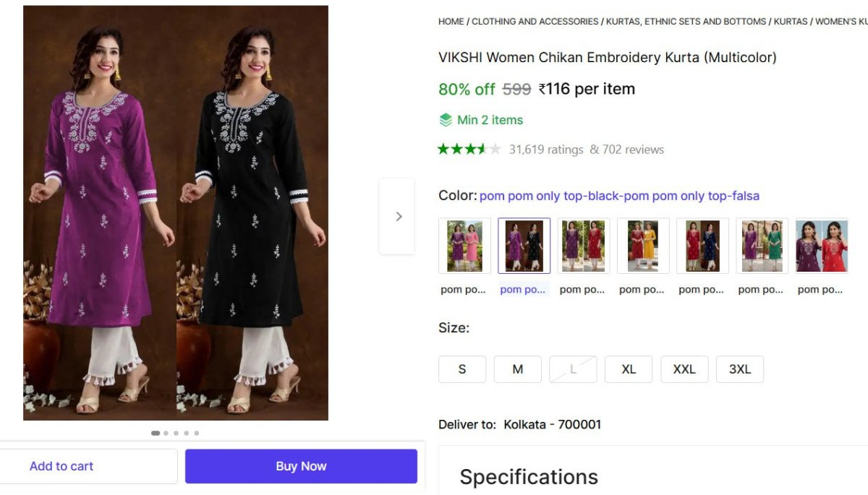Select the purple and black kurta swatch

(x=524, y=246)
